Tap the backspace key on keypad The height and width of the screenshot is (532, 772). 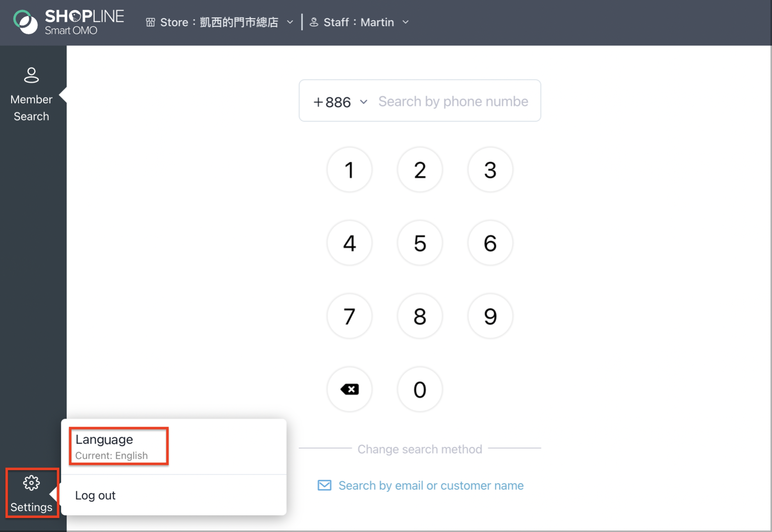pyautogui.click(x=349, y=389)
